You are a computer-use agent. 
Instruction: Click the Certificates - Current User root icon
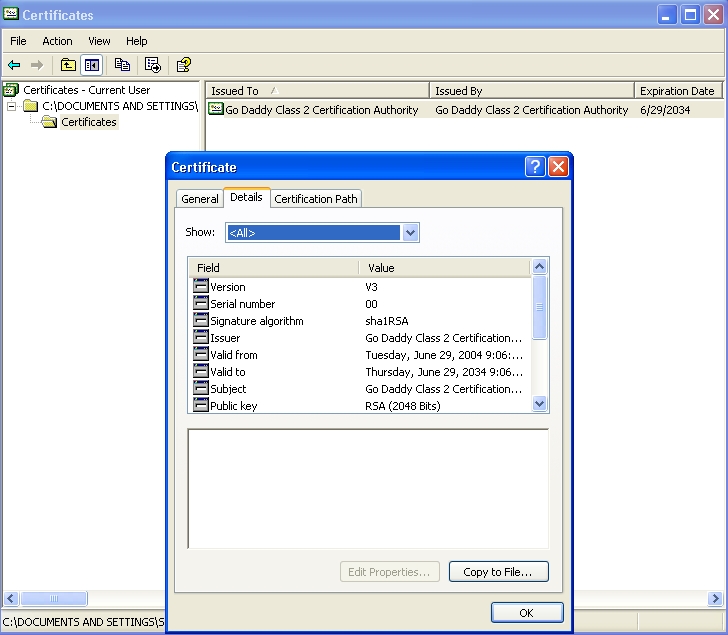coord(11,90)
